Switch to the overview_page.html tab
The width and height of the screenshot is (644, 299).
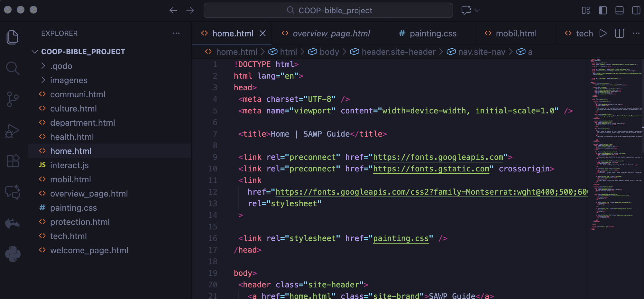(x=330, y=34)
